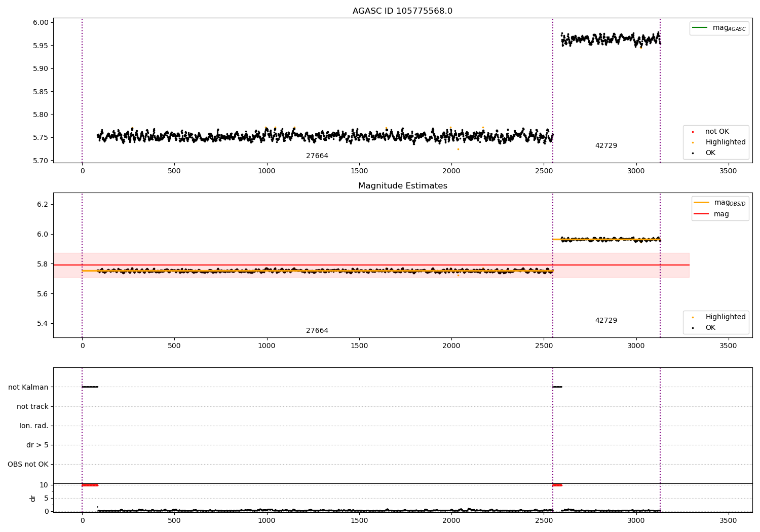760x532 pixels.
Task: Click the not-Kalman marker cluster near x=2550
Action: point(557,387)
